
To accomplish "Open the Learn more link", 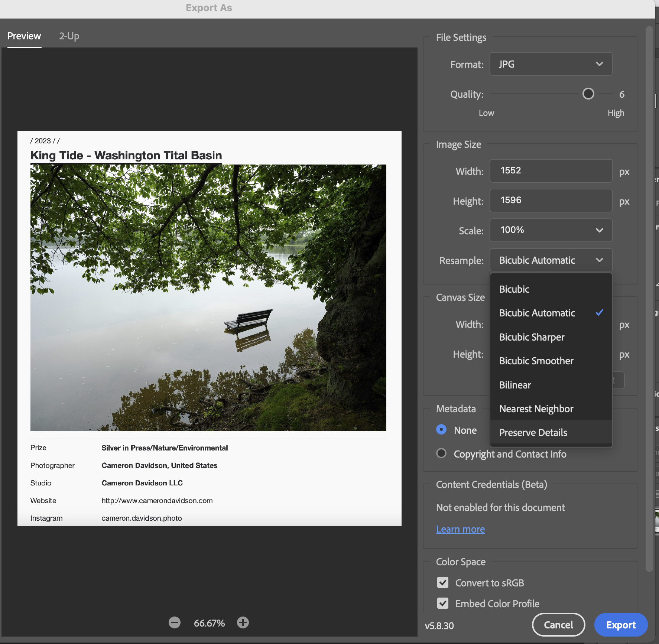I will coord(460,529).
